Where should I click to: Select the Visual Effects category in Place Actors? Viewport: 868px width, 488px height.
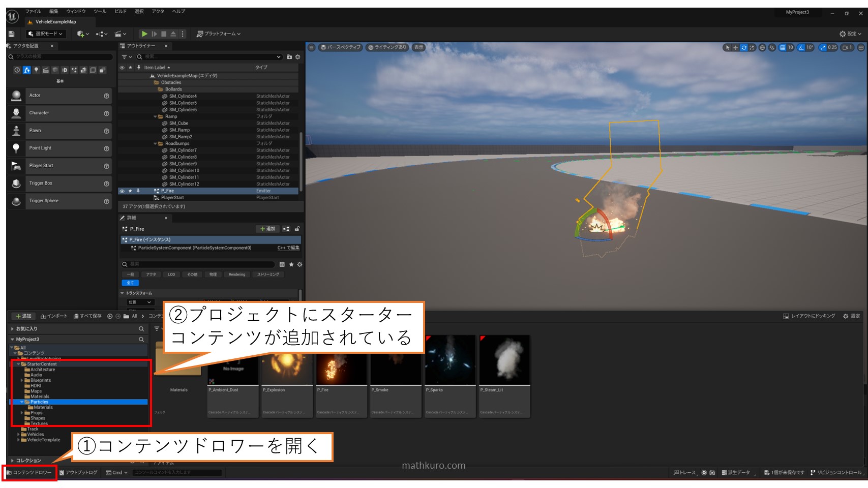coord(74,70)
